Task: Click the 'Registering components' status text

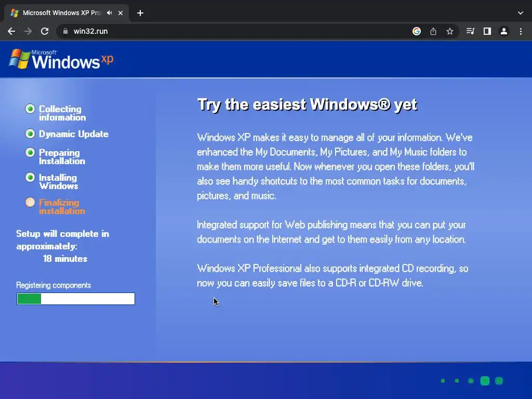Action: [x=54, y=285]
